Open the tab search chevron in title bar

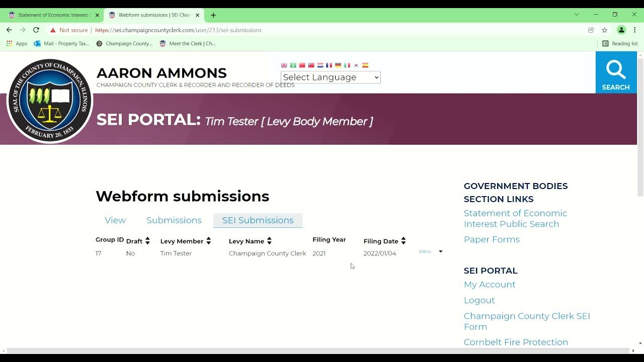[577, 15]
